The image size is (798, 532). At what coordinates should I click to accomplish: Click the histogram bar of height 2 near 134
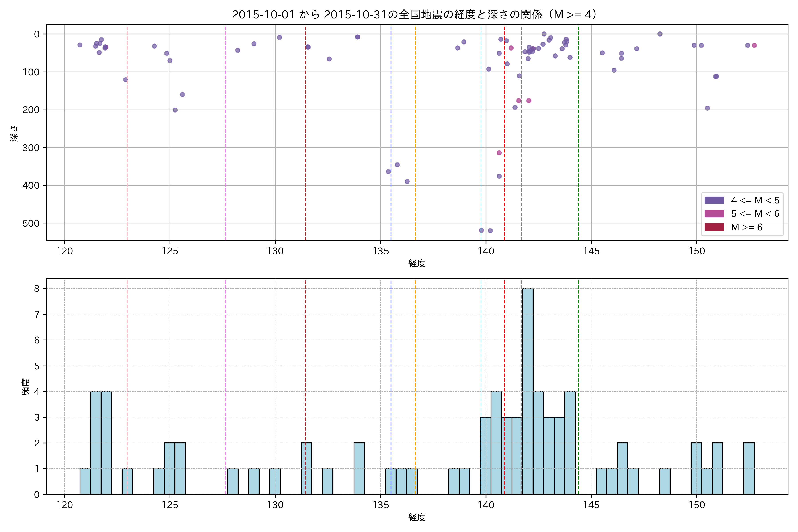359,468
